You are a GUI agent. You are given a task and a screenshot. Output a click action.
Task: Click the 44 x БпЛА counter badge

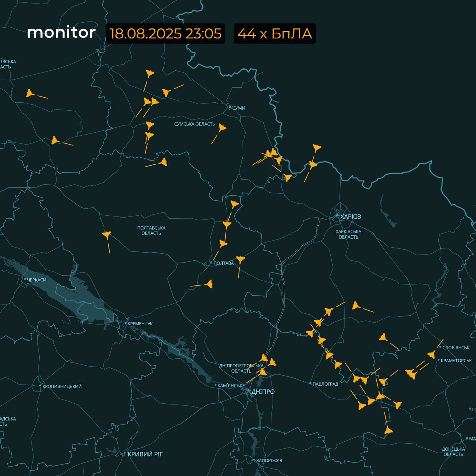coord(275,33)
